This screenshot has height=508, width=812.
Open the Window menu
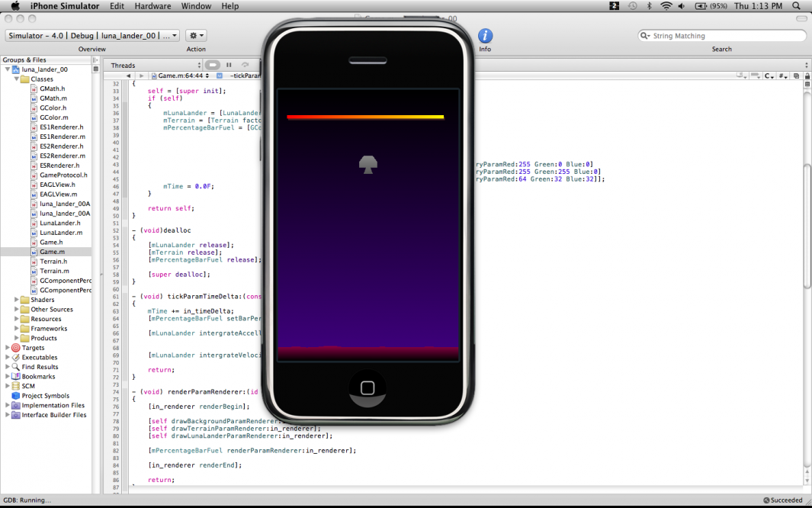click(196, 6)
